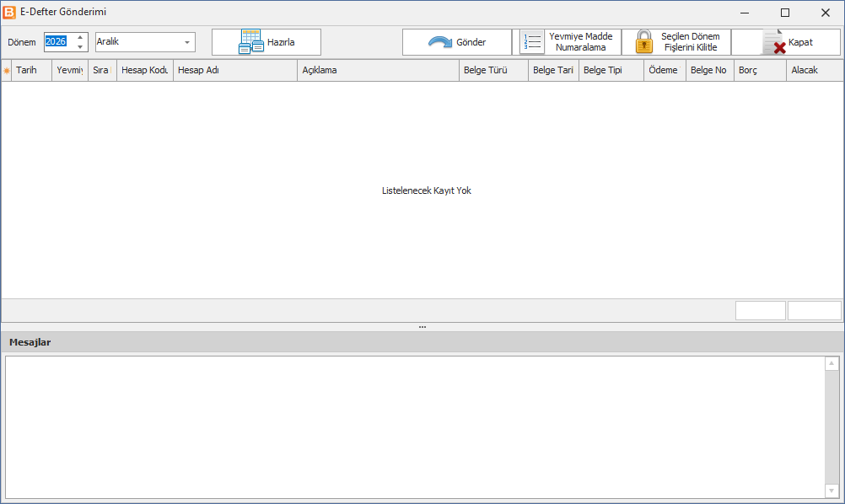Screen dimensions: 845x504
Task: Sort by the Ödeme column header
Action: pos(665,71)
